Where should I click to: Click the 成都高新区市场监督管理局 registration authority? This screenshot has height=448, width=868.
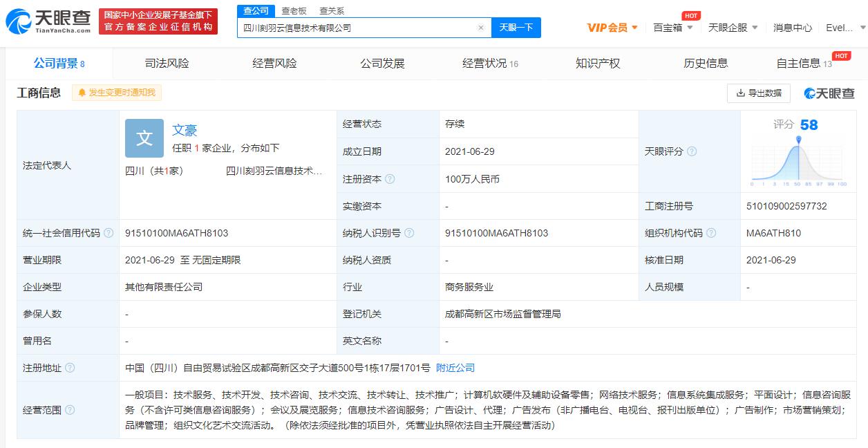(503, 314)
